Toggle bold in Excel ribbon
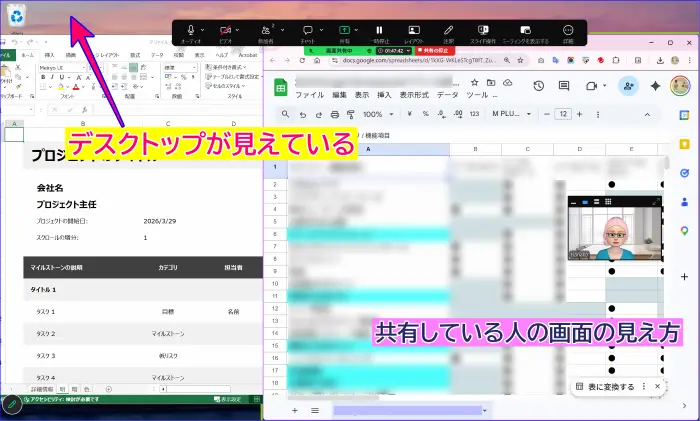 pos(43,77)
